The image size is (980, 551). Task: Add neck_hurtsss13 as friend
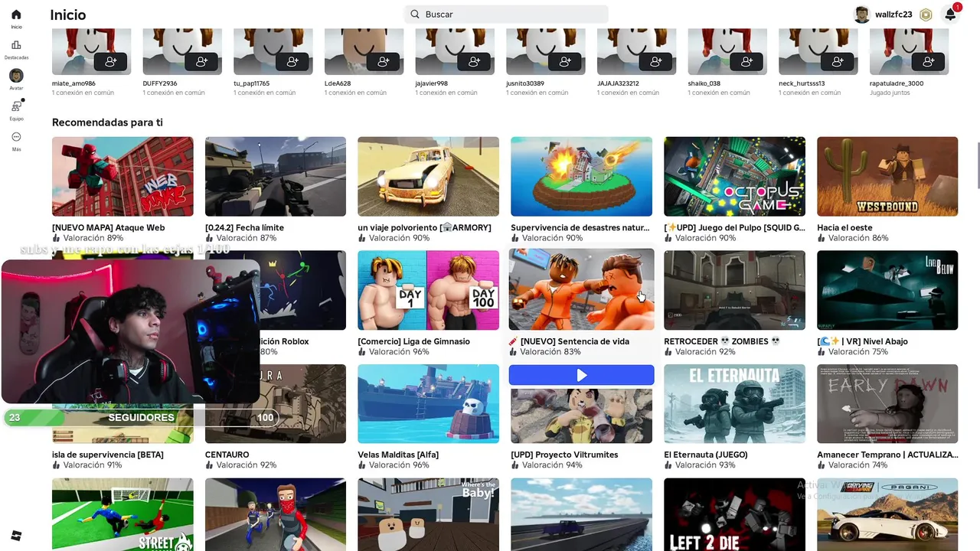point(838,61)
